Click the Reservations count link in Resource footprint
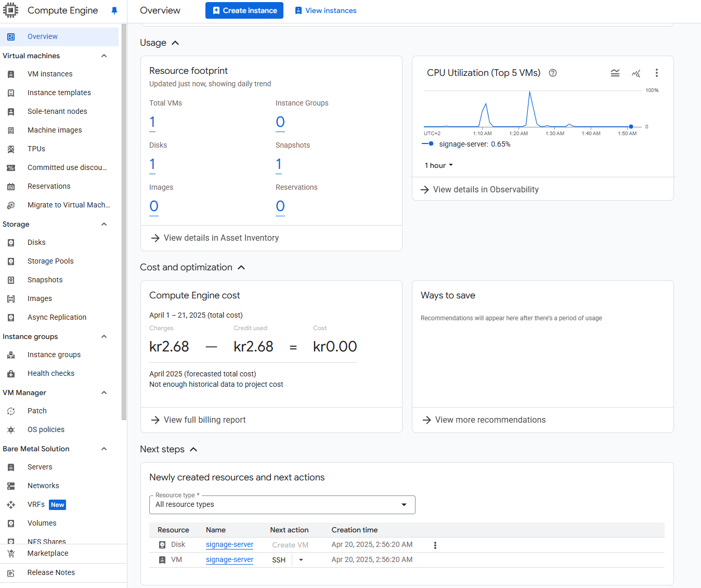This screenshot has width=701, height=588. (x=280, y=207)
